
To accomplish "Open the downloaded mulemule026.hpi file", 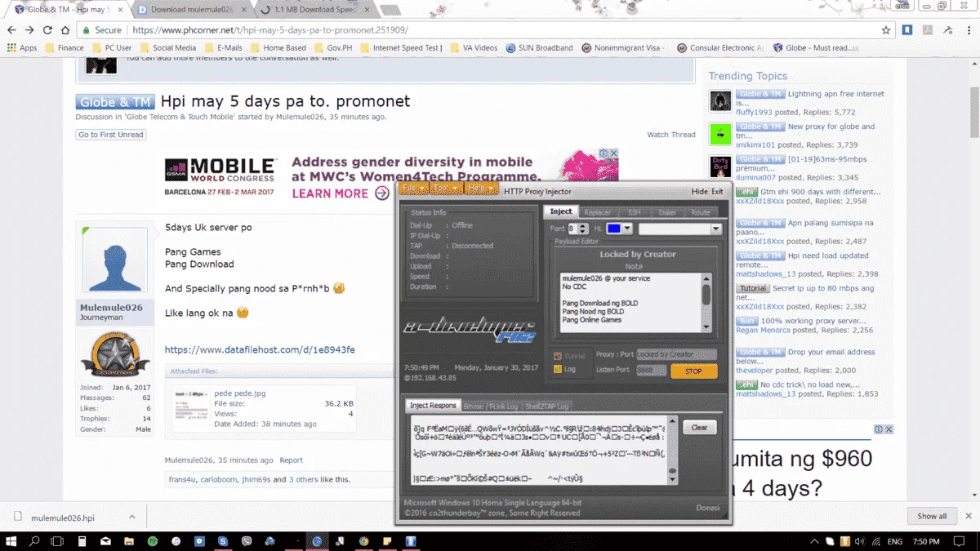I will (63, 518).
